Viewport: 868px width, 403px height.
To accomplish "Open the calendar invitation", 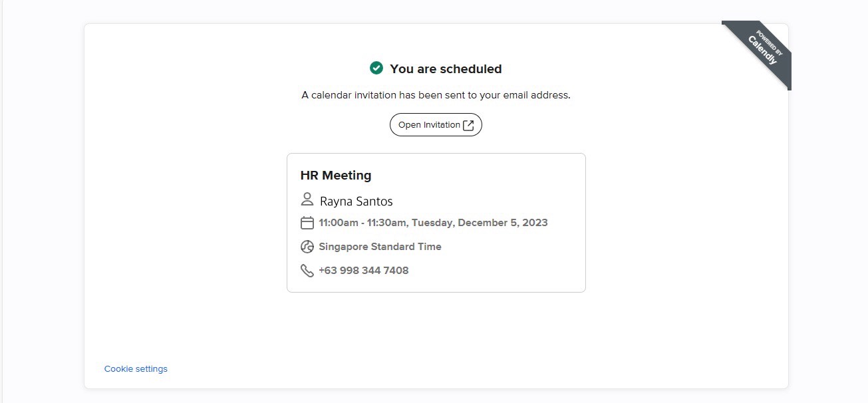I will [436, 125].
